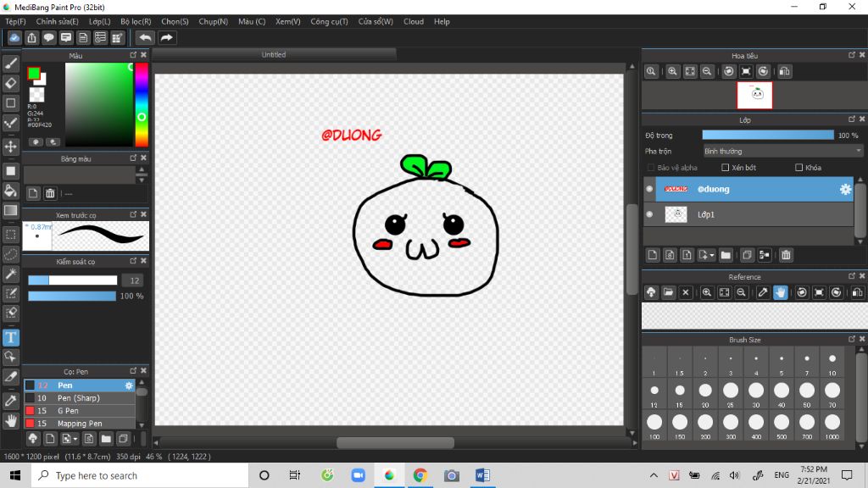Delete the selected layer with trash icon
This screenshot has height=488, width=868.
(786, 255)
